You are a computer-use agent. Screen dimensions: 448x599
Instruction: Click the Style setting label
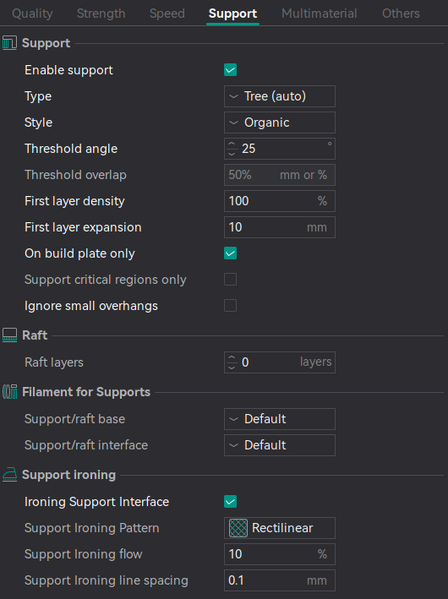[x=38, y=123]
